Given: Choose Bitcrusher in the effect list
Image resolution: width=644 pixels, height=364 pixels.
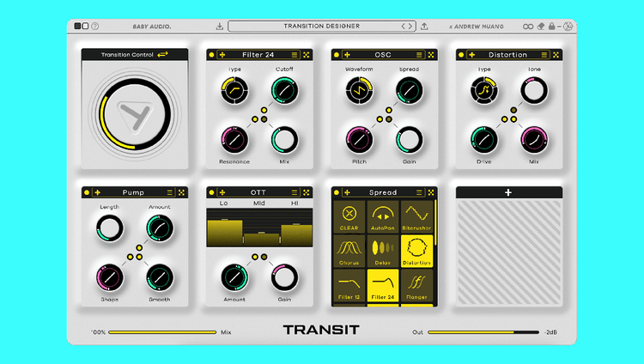Looking at the screenshot, I should (x=416, y=217).
